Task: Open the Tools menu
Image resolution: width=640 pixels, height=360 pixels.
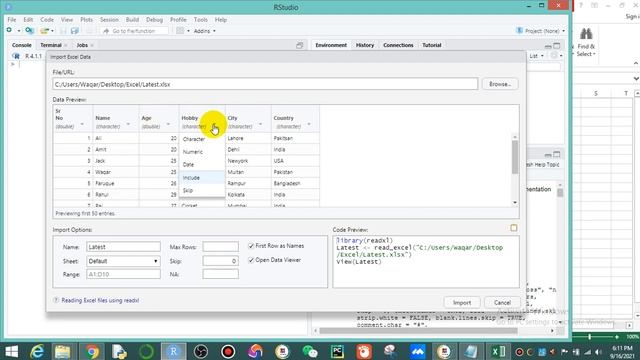Action: [200, 20]
